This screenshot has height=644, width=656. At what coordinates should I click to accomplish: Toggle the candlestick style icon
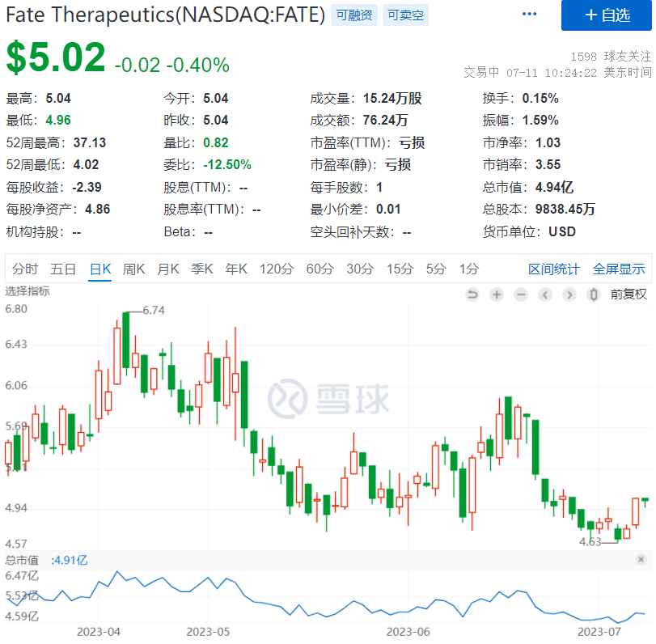pos(595,294)
